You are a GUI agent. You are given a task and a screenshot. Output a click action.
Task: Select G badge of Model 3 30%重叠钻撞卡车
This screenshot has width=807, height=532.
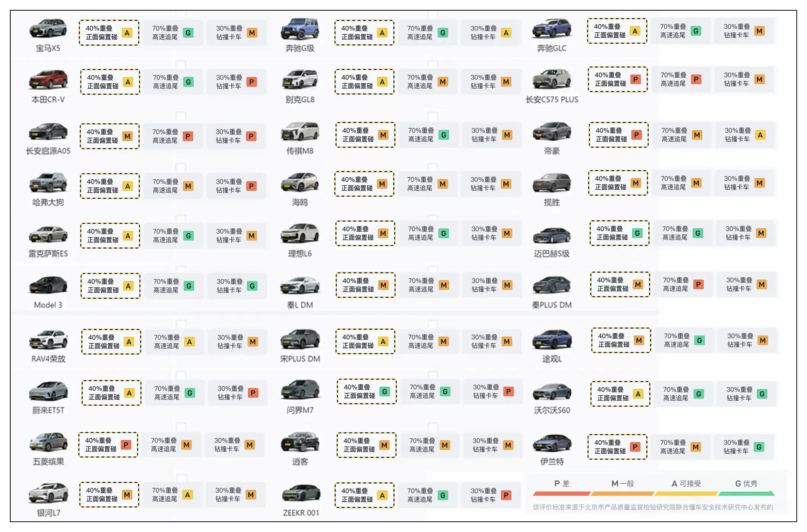click(252, 286)
